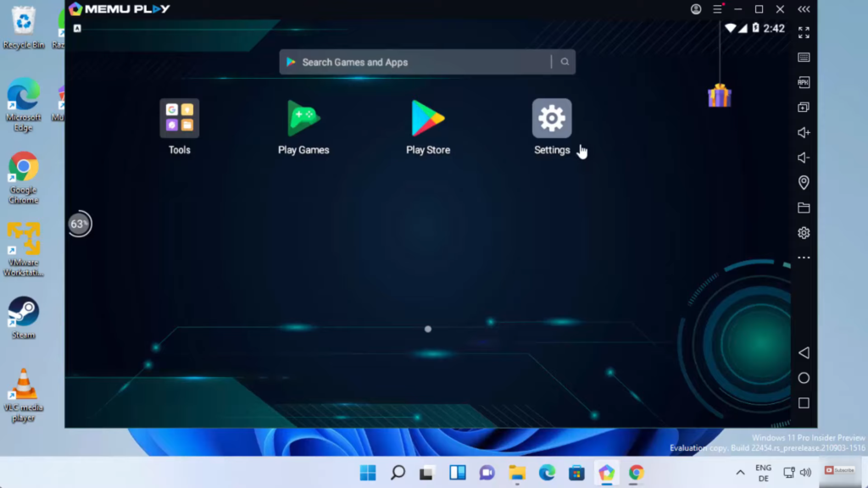868x488 pixels.
Task: Open the Play Store app
Action: (428, 119)
